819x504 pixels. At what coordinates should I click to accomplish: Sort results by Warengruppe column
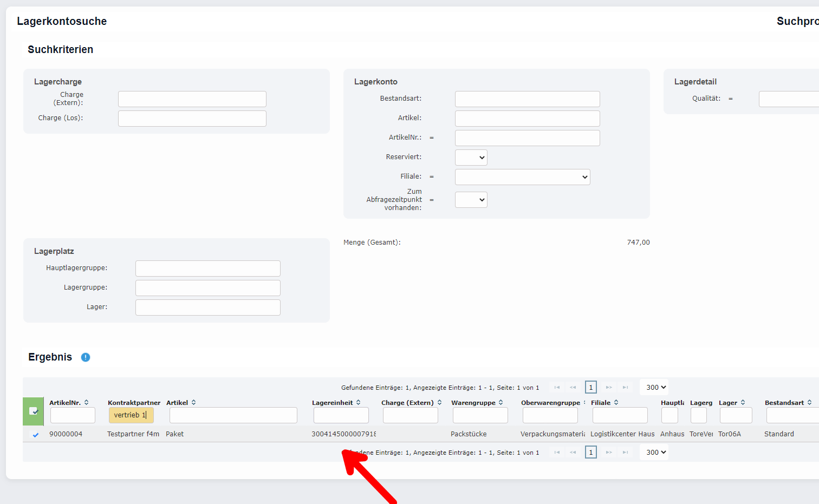501,402
